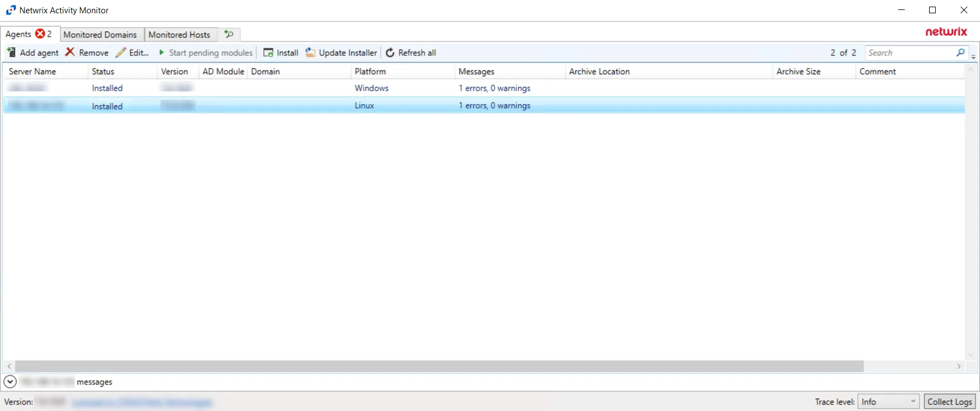This screenshot has height=411, width=980.
Task: Click the Edit pencil icon
Action: pyautogui.click(x=121, y=53)
